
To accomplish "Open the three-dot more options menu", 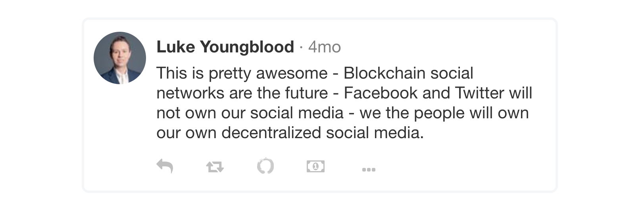I will (x=369, y=170).
